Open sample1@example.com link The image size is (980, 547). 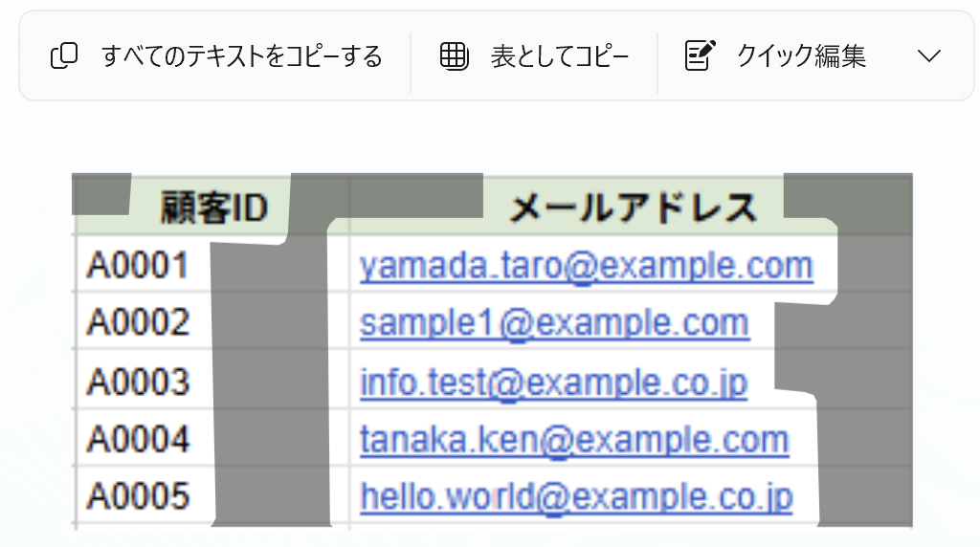[x=554, y=323]
